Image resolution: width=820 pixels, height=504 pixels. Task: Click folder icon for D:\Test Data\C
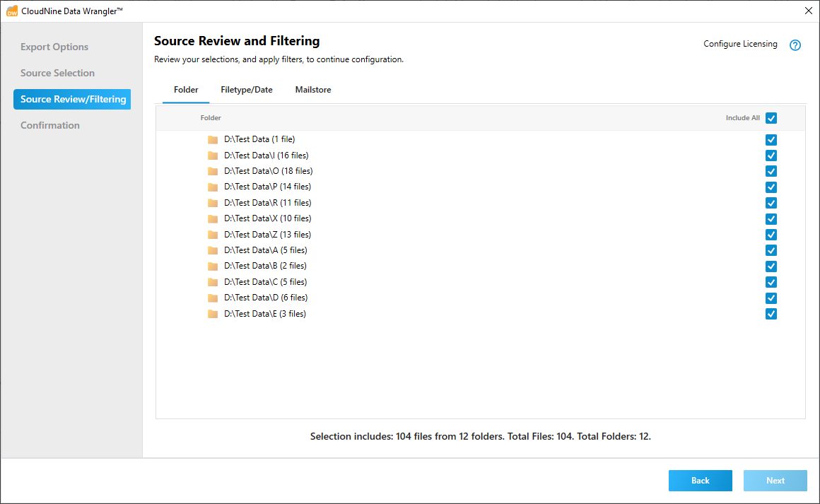212,282
